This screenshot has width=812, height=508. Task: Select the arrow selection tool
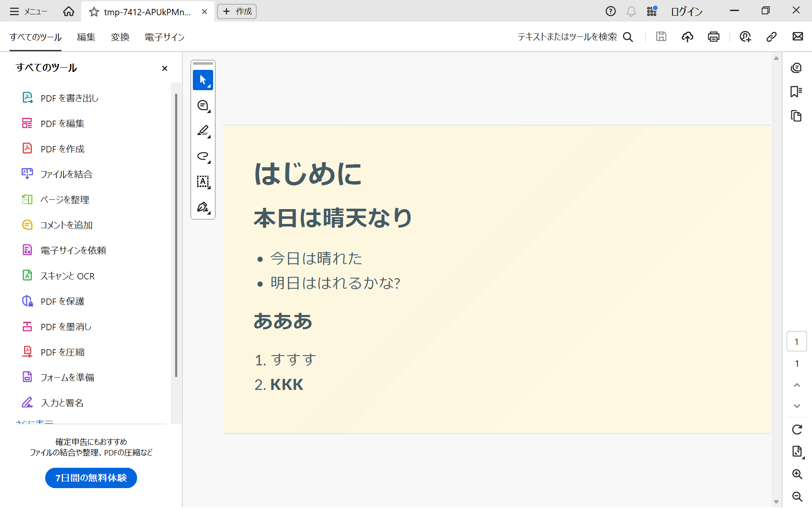point(203,80)
